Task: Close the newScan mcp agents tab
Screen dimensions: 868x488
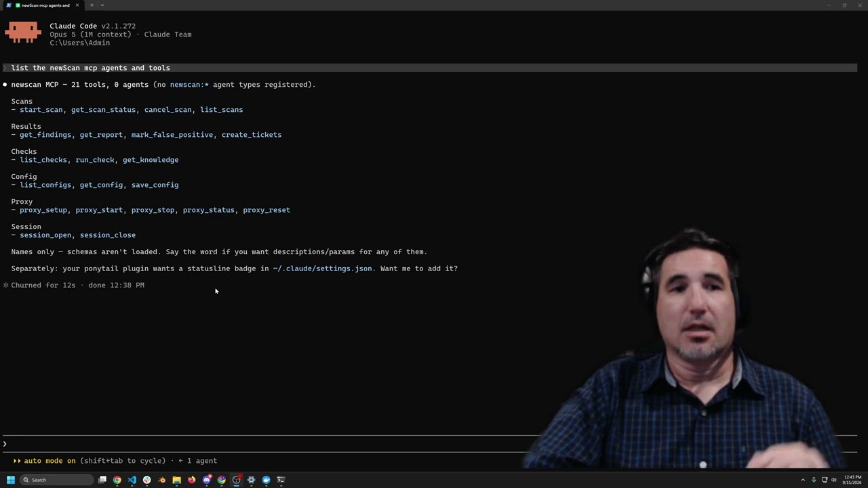Action: 77,5
